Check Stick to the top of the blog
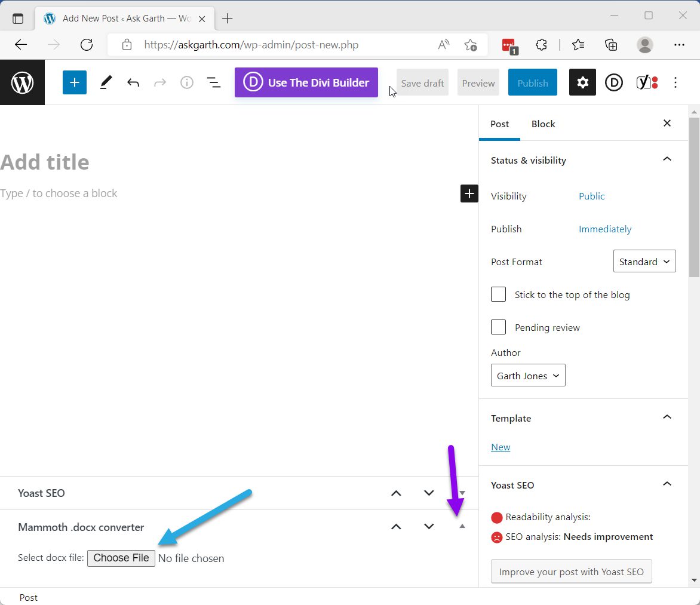Screen dimensions: 700x605 pos(498,294)
